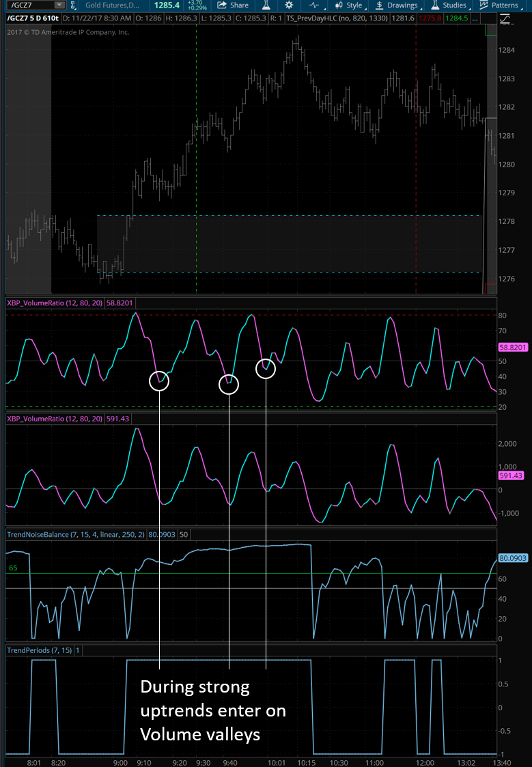532x767 pixels.
Task: Click the red 1275.8 study value
Action: click(x=430, y=18)
